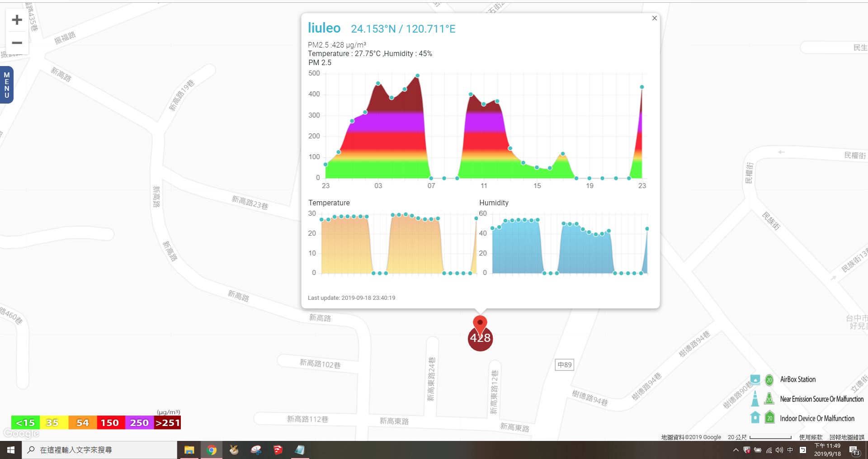This screenshot has width=868, height=459.
Task: Click the last Humidity chart data point
Action: click(x=647, y=229)
